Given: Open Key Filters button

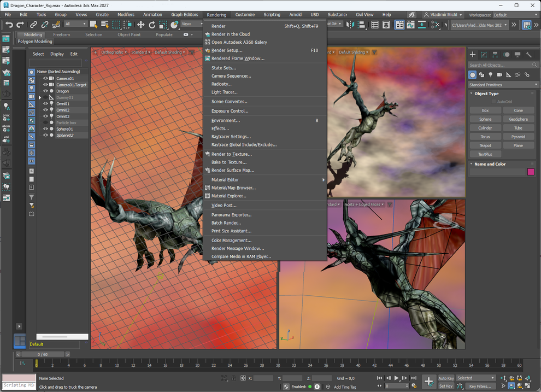Looking at the screenshot, I should pos(480,386).
